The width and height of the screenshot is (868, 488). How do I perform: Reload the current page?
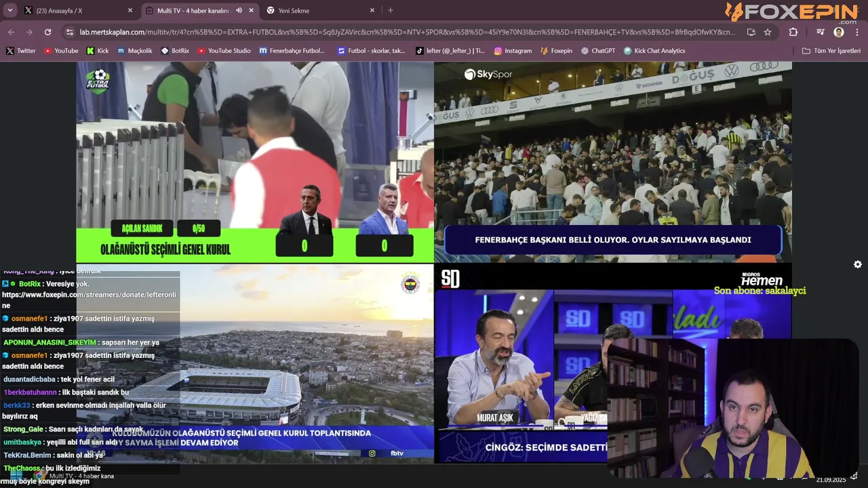(x=47, y=32)
